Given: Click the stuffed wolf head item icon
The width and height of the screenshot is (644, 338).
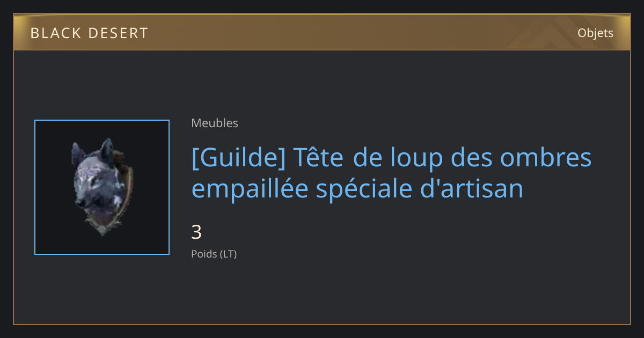Looking at the screenshot, I should (x=102, y=187).
